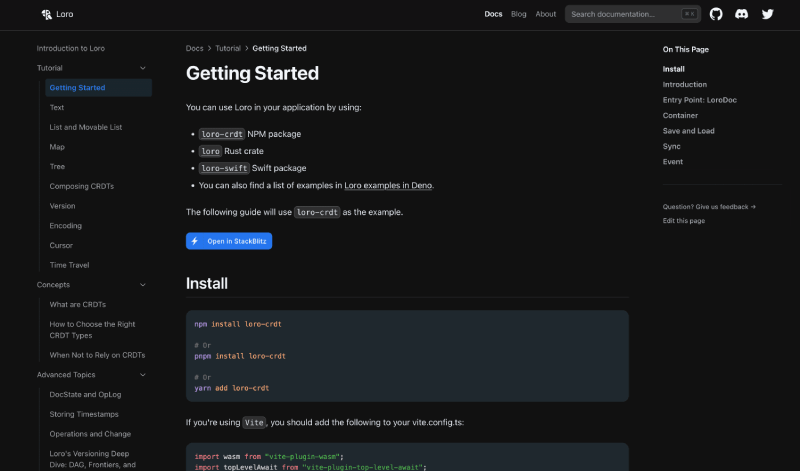Image resolution: width=800 pixels, height=471 pixels.
Task: Focus the Search documentation field
Action: [x=633, y=14]
